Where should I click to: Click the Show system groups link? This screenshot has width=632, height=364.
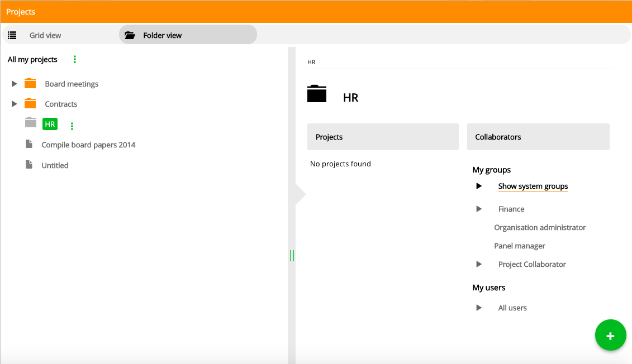(x=533, y=186)
